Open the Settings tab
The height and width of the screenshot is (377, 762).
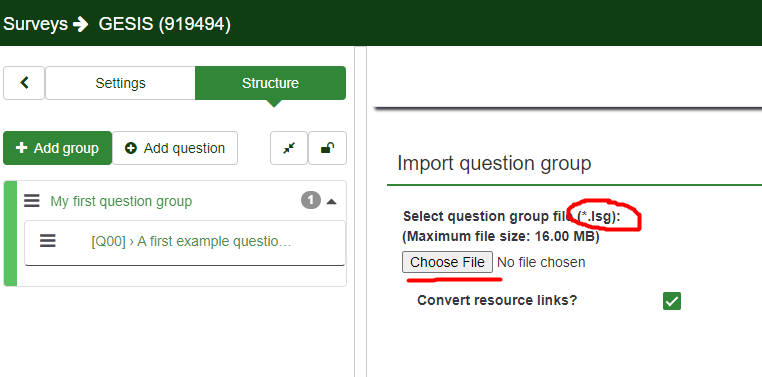[x=120, y=83]
